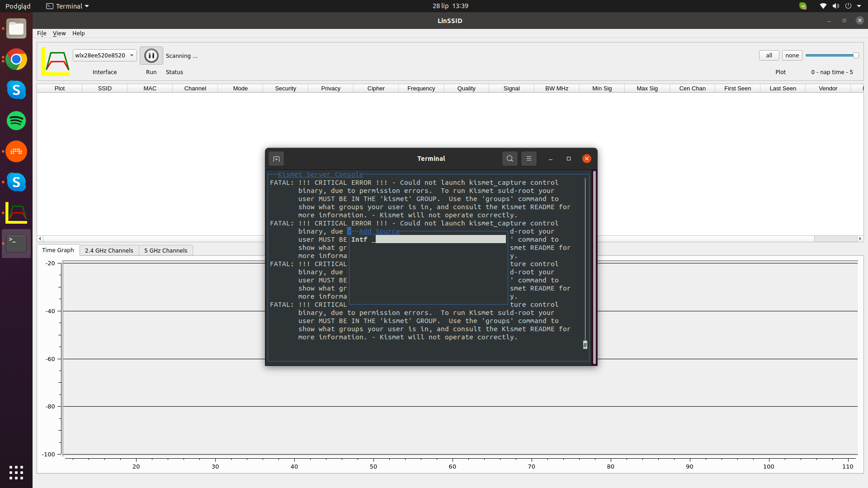Click the Frequency column header

click(x=421, y=89)
